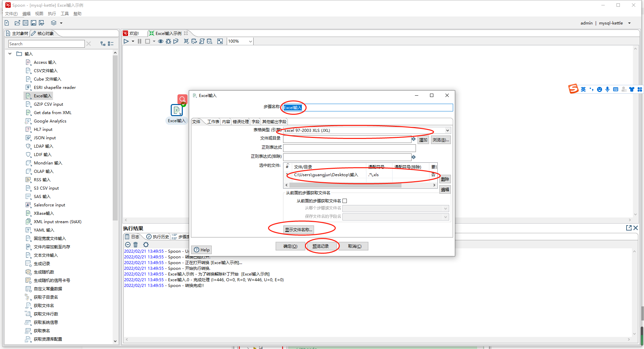The width and height of the screenshot is (644, 349).
Task: Click the Excel输入 step icon on canvas
Action: pyautogui.click(x=176, y=110)
